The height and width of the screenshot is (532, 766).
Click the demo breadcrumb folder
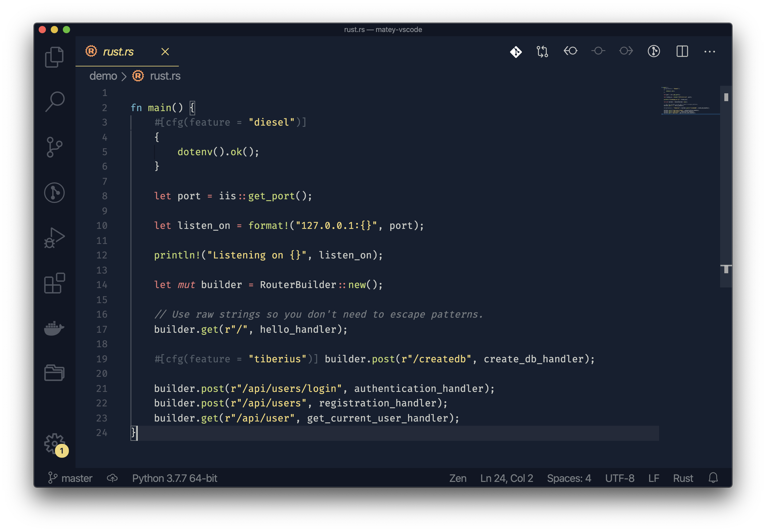[103, 76]
